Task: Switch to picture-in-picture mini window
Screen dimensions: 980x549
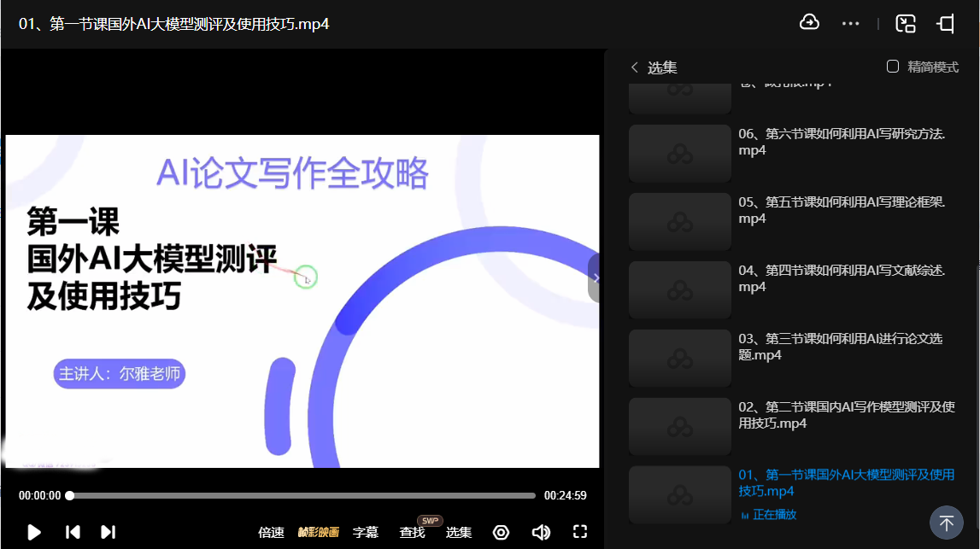Action: coord(906,24)
